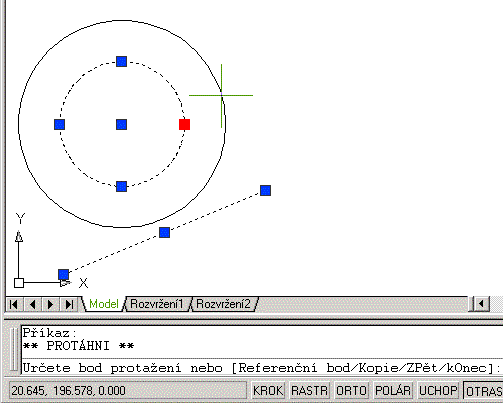This screenshot has height=403, width=503.
Task: Jump to first layout tab arrow
Action: coord(14,304)
